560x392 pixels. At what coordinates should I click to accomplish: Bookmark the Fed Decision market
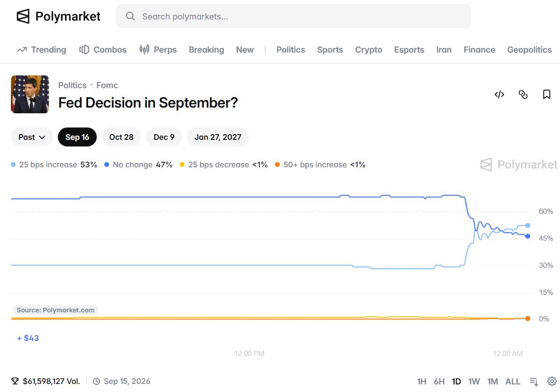546,94
